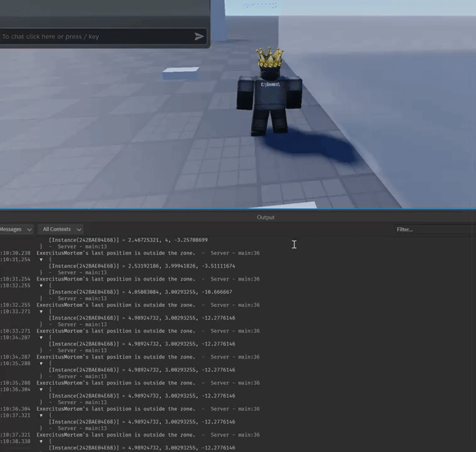Select the Output panel title
Image resolution: width=476 pixels, height=452 pixels.
266,217
